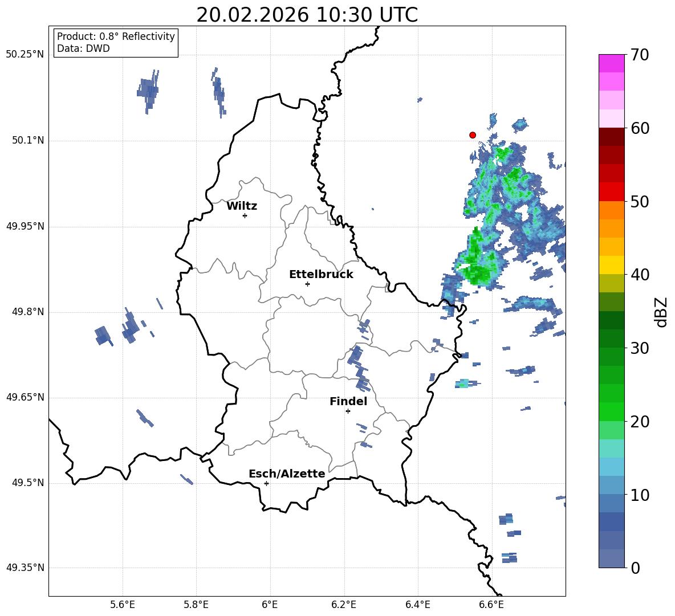Click the 5.8°E longitude label

(x=196, y=605)
